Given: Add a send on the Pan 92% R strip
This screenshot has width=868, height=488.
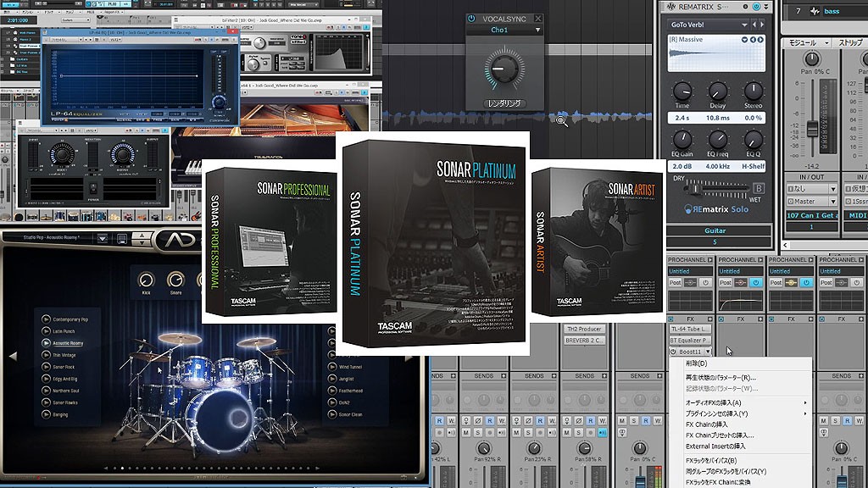Looking at the screenshot, I should point(504,375).
